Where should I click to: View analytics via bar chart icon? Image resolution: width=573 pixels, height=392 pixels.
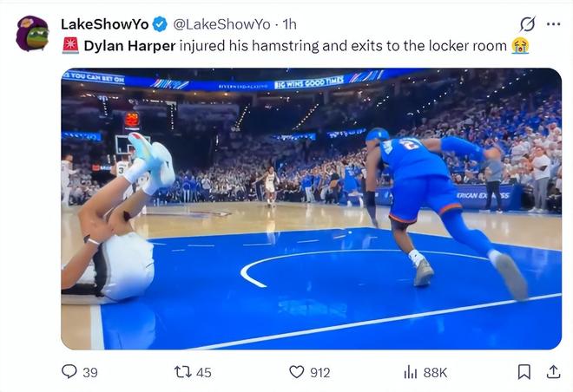(x=410, y=372)
